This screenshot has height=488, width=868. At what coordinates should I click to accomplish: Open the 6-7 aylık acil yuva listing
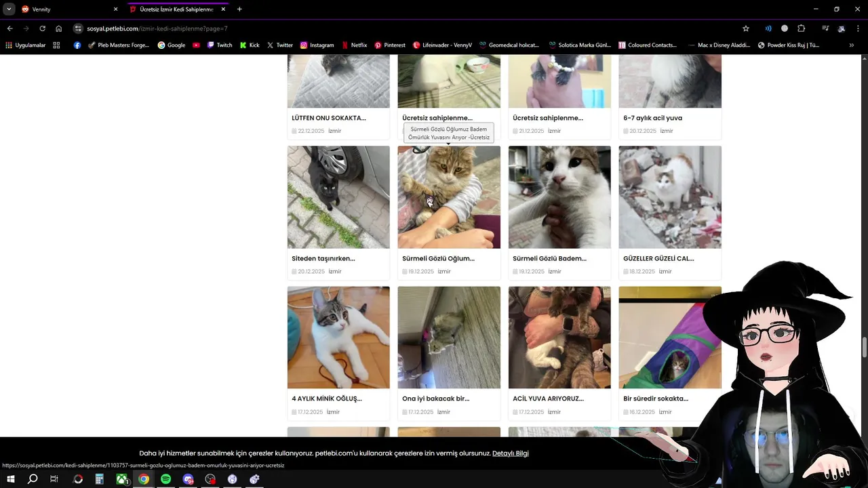tap(652, 118)
